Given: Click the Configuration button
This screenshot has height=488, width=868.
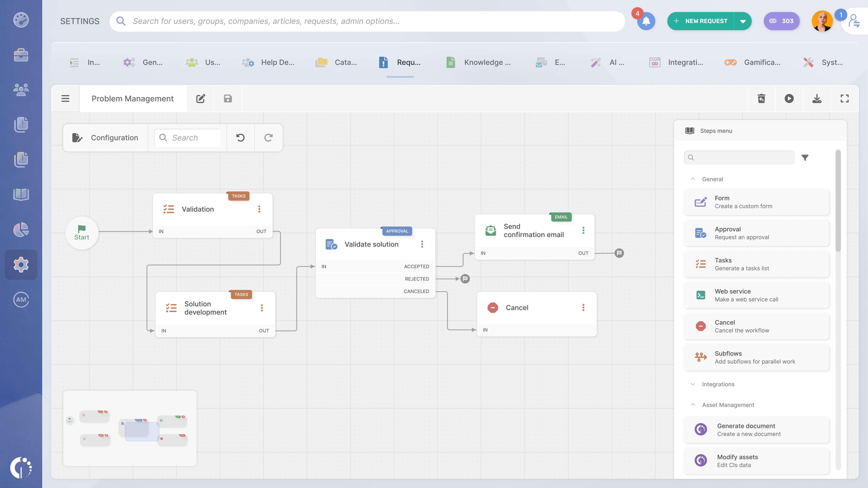Looking at the screenshot, I should coord(105,138).
